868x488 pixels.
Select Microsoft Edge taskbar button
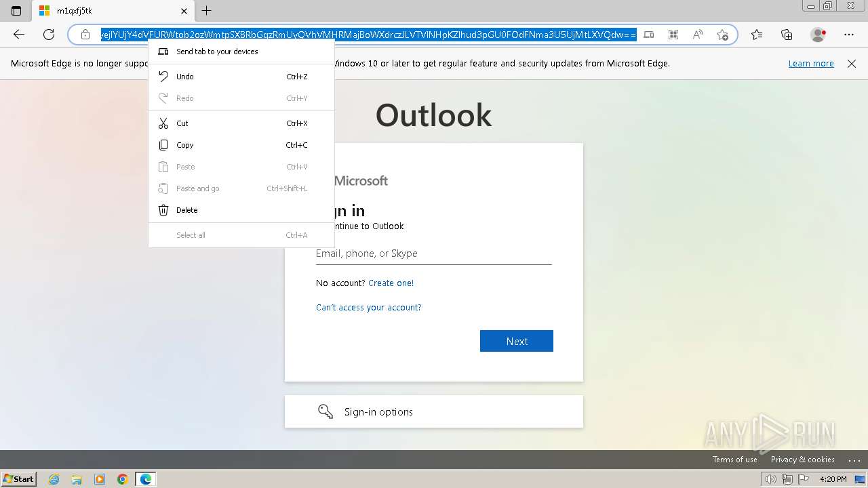point(146,479)
